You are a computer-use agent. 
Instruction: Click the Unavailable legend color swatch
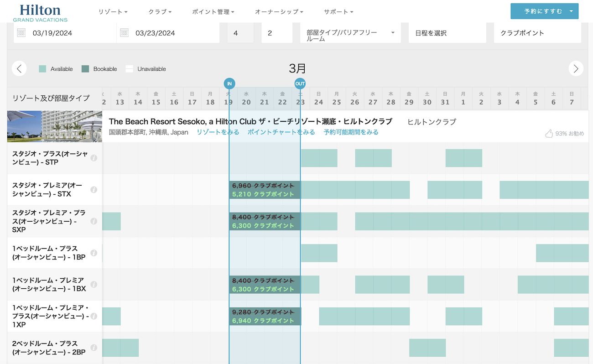(x=130, y=69)
